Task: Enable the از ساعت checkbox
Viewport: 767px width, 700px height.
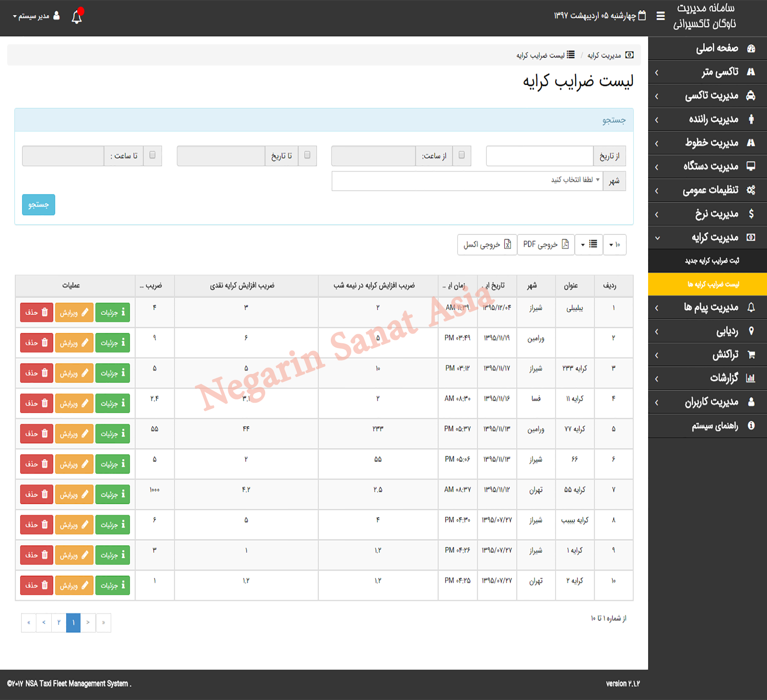Action: [462, 155]
